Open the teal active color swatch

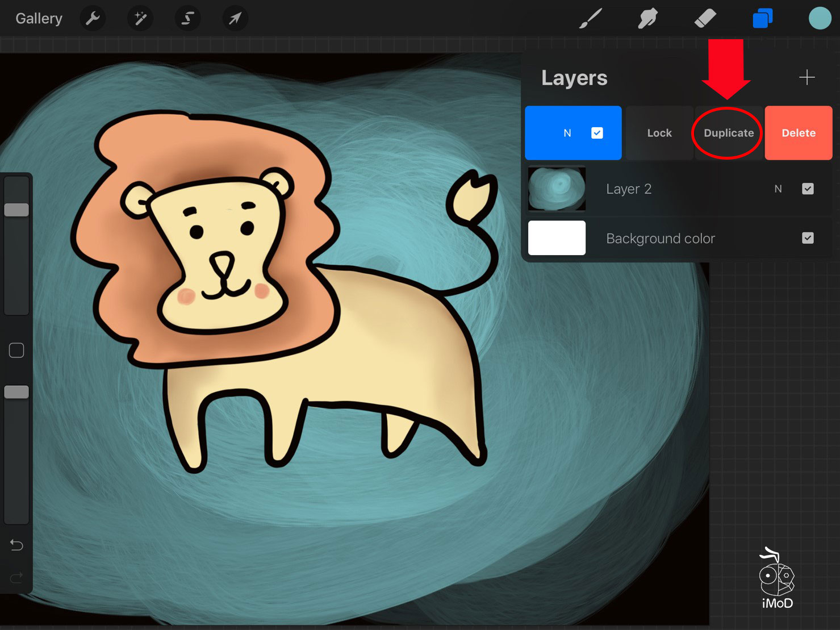point(820,19)
